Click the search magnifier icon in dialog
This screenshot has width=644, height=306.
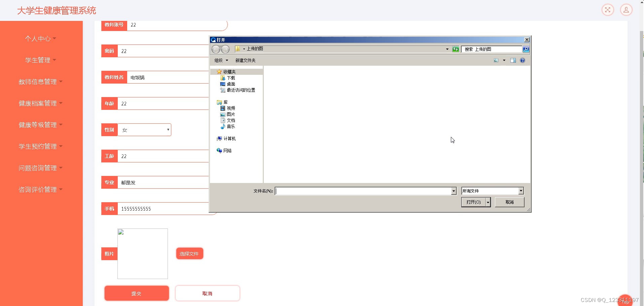point(526,49)
